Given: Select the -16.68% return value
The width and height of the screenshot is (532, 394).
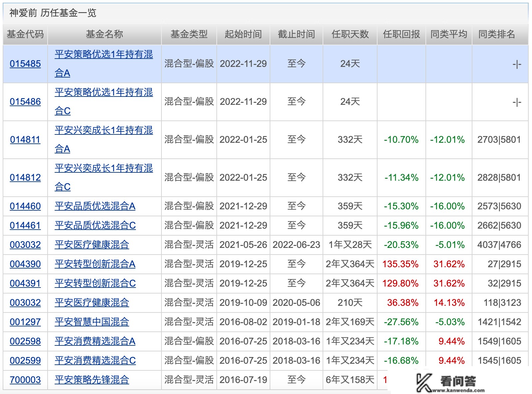Looking at the screenshot, I should click(x=401, y=361).
